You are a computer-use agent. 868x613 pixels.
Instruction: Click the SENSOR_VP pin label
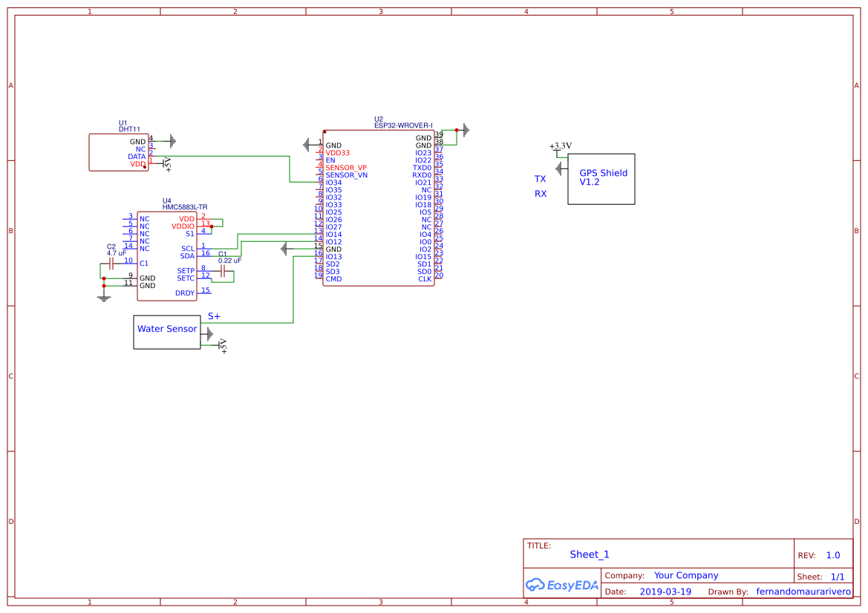(x=346, y=168)
